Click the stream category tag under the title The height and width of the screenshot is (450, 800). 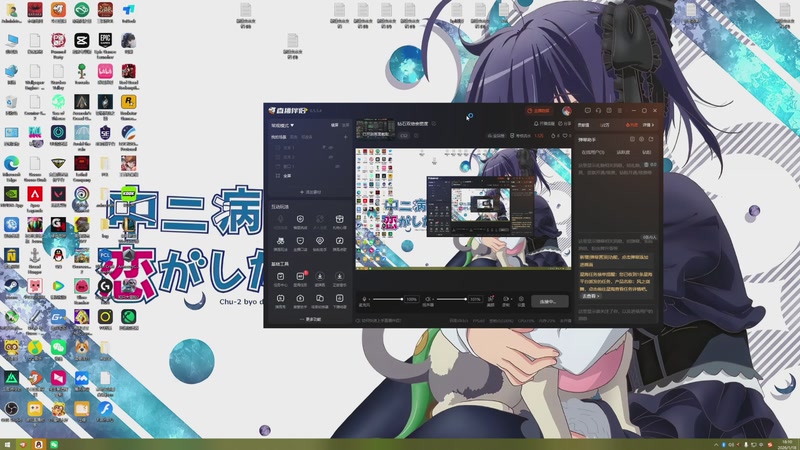click(x=404, y=136)
